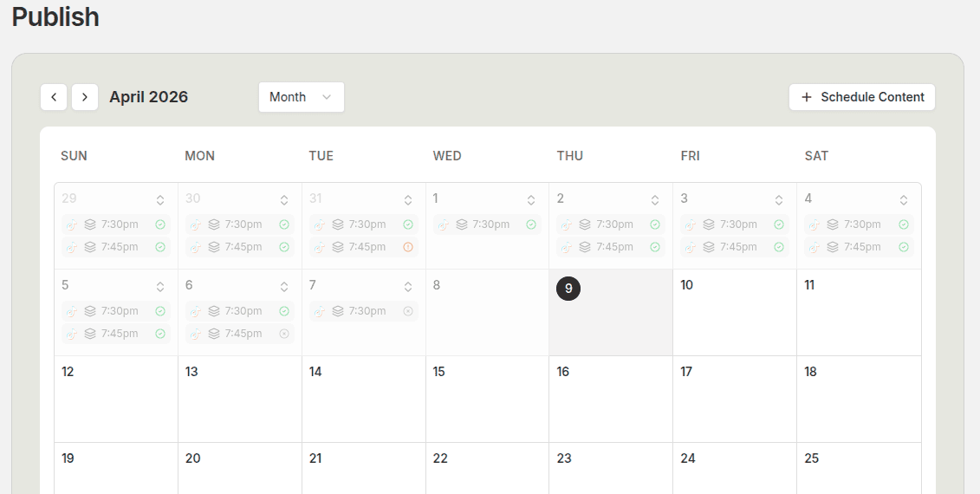This screenshot has width=980, height=494.
Task: Click the orange warning icon on March 31
Action: point(408,247)
